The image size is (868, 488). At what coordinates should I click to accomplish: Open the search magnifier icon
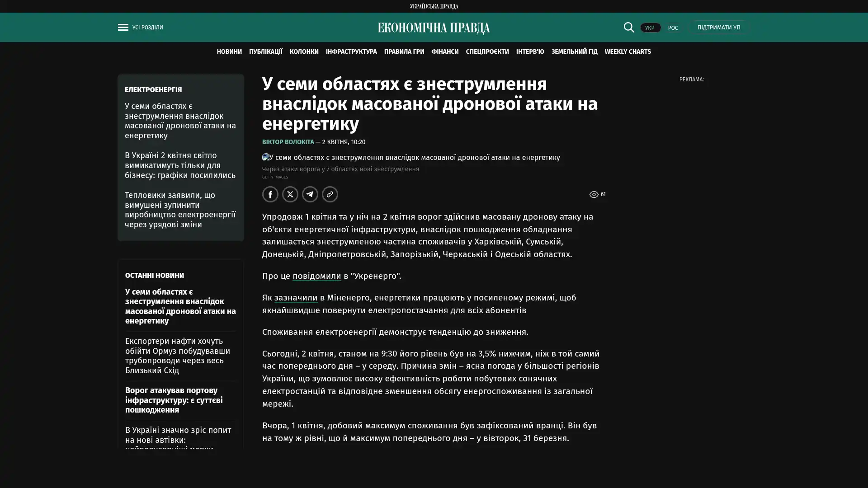(x=628, y=27)
